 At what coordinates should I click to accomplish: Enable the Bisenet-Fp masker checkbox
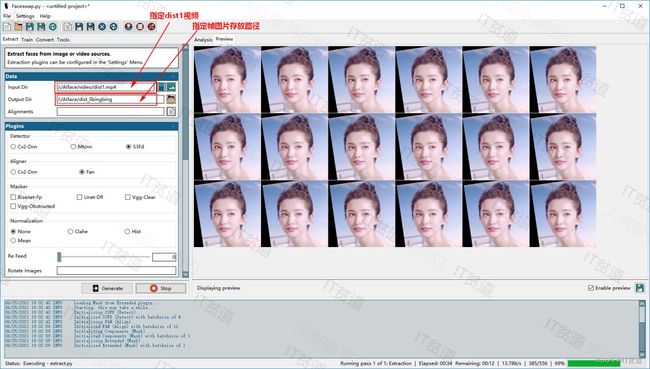[26, 197]
